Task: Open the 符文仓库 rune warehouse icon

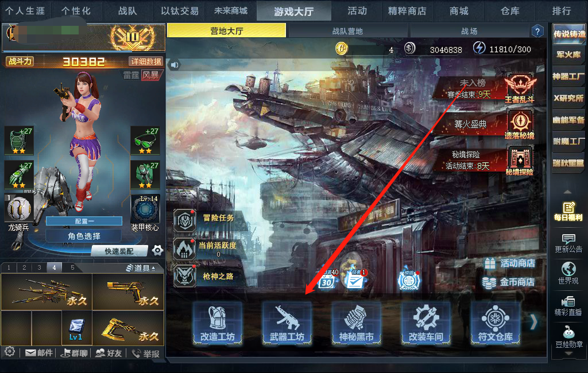Action: (496, 324)
